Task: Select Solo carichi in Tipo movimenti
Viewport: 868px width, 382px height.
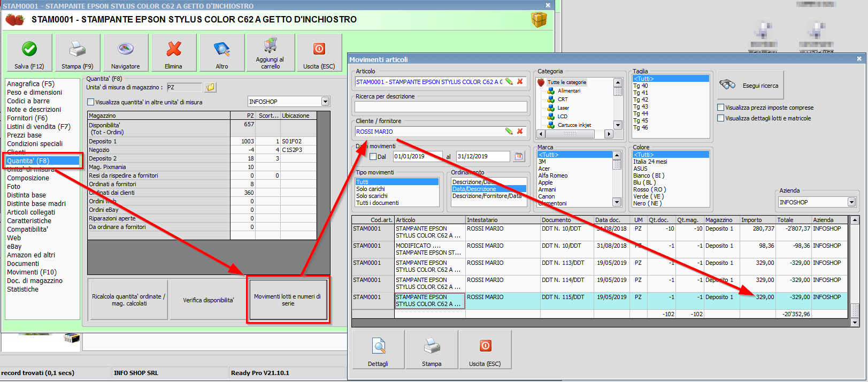Action: (x=371, y=189)
